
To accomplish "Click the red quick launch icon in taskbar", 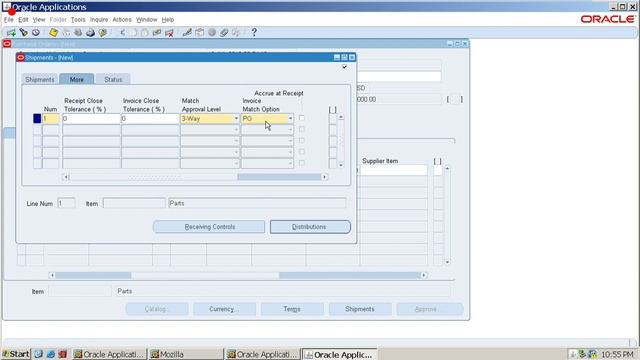I will [62, 354].
